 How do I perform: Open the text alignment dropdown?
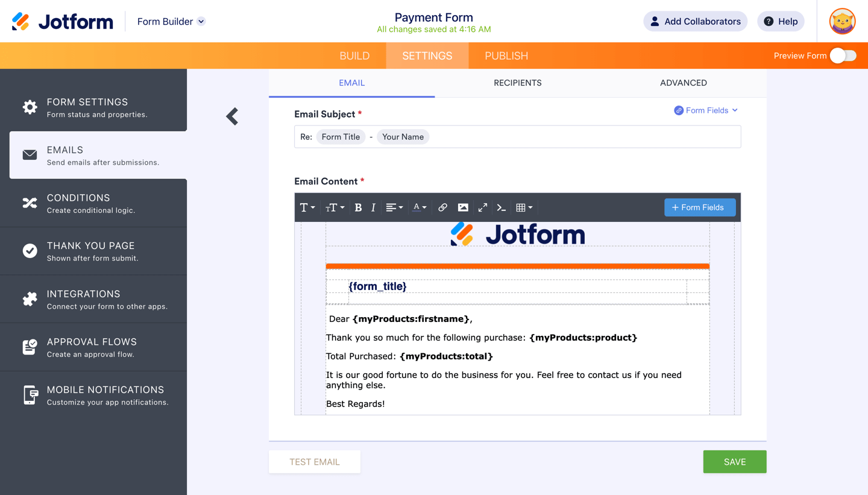click(x=394, y=207)
